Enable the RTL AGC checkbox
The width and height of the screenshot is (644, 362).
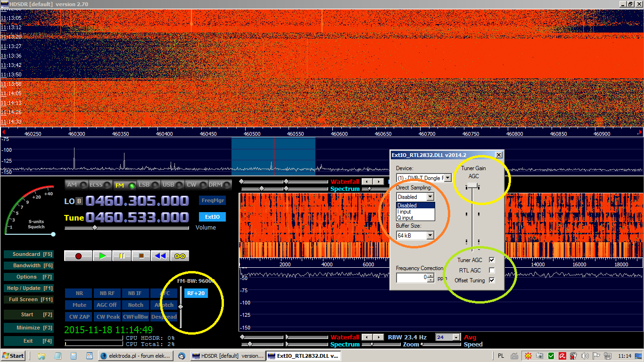tap(492, 270)
